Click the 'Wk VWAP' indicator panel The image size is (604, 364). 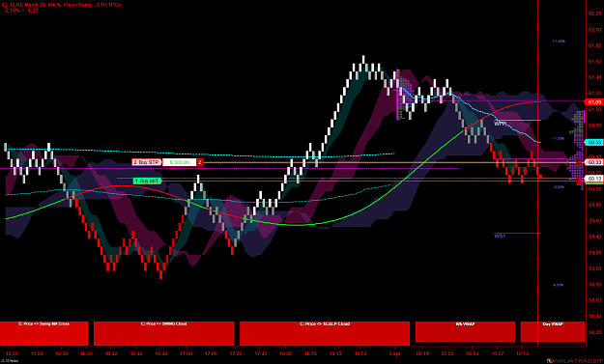[465, 332]
